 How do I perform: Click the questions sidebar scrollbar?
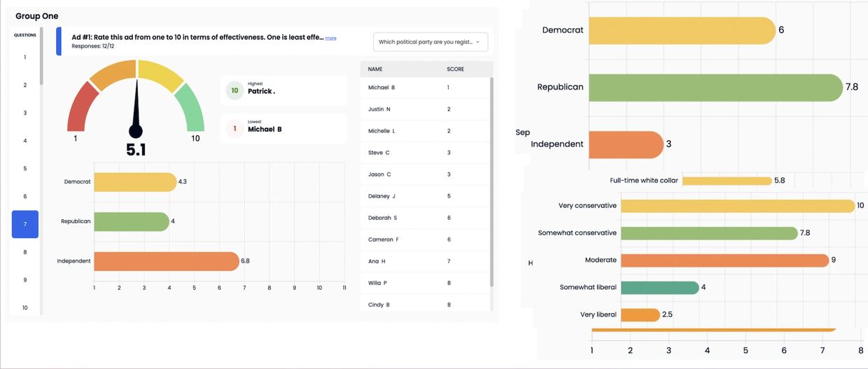pyautogui.click(x=41, y=56)
